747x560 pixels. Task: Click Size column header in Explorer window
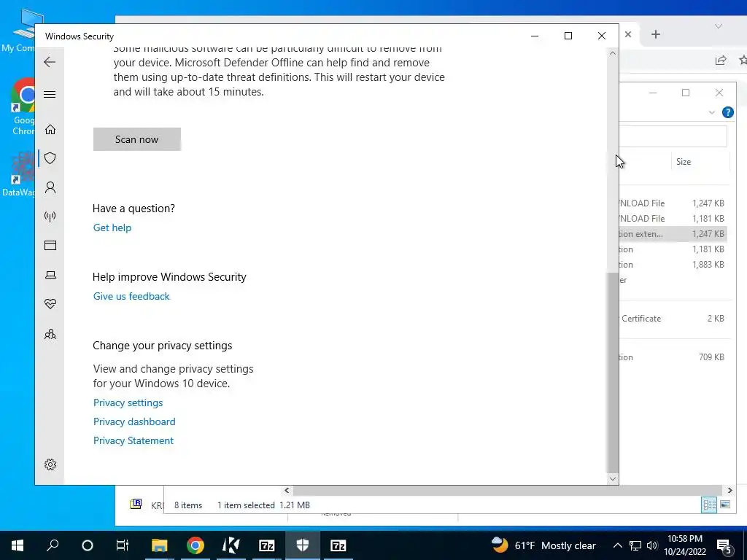point(700,162)
